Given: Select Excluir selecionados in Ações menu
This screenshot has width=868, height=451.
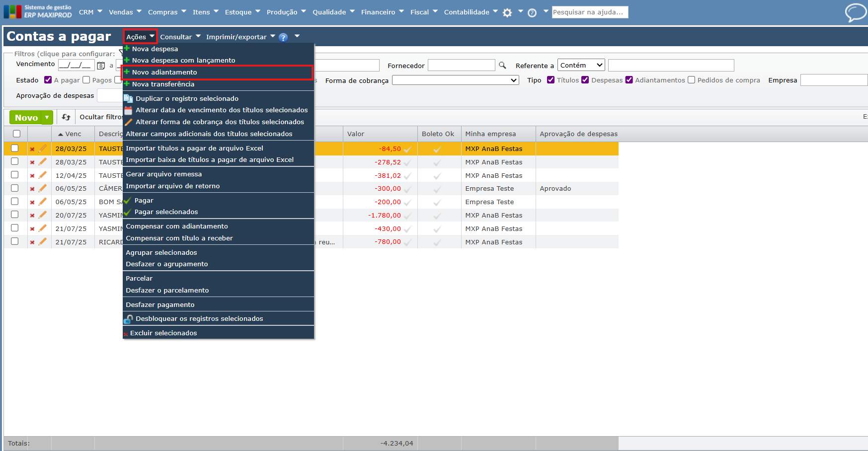Looking at the screenshot, I should [163, 333].
